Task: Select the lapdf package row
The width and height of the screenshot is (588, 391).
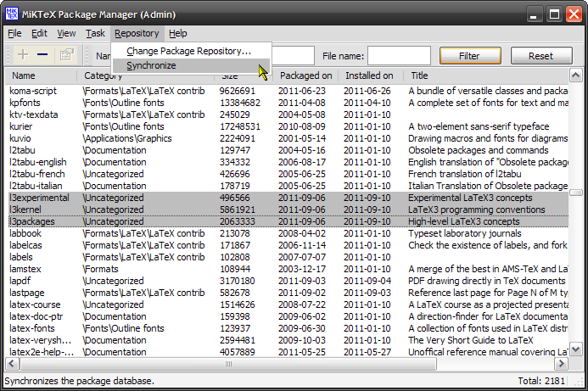Action: tap(288, 281)
